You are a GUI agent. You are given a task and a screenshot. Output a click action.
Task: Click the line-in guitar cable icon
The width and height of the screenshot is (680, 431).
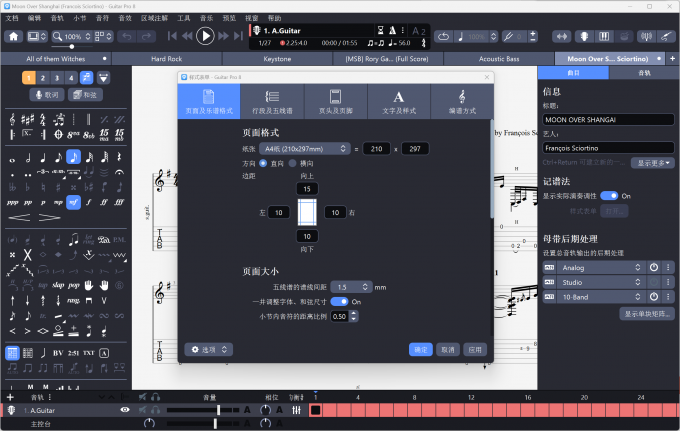click(666, 36)
